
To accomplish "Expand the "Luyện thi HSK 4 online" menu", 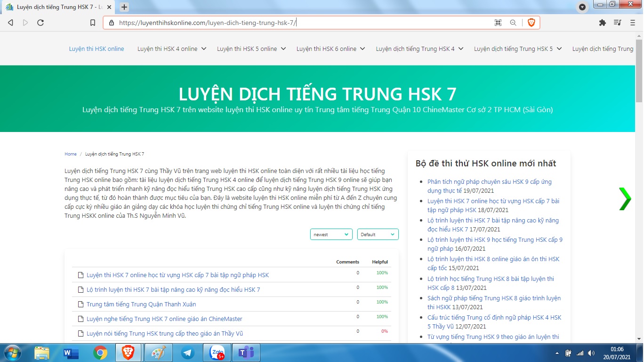I will [172, 49].
